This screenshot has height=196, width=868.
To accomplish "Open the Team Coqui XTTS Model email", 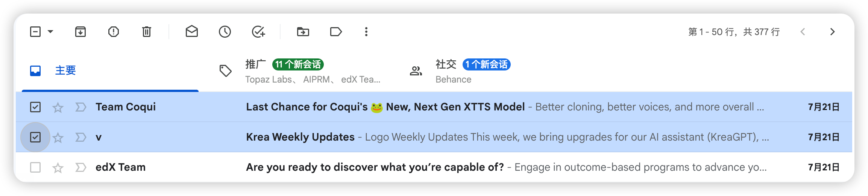I will click(434, 107).
